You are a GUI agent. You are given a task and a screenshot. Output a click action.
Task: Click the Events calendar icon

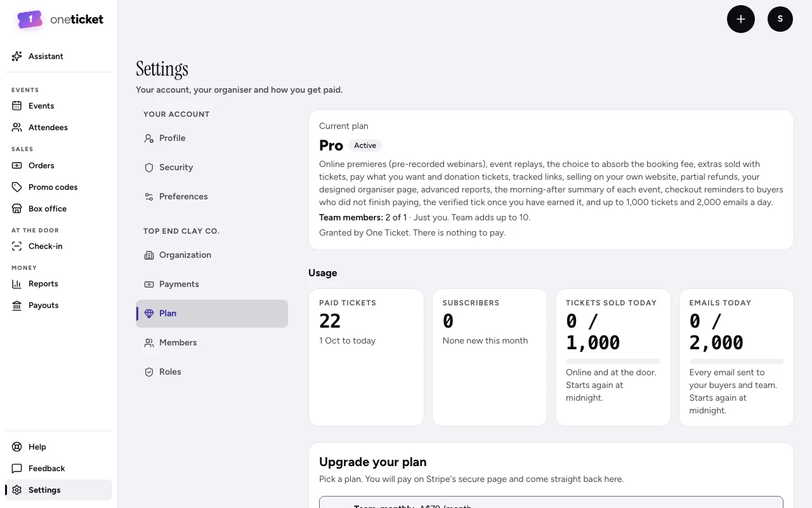pos(17,106)
